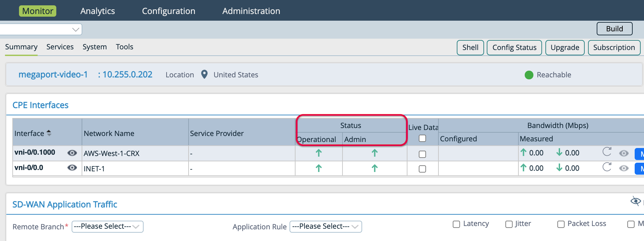Click the Shell button
Screen dimensions: 644x241
pos(470,48)
